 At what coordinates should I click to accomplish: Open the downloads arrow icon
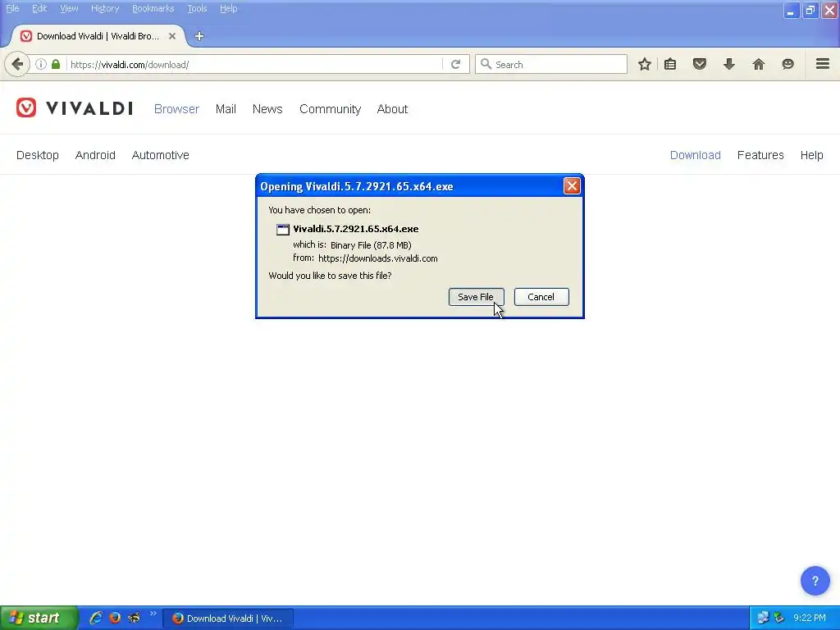pos(729,64)
